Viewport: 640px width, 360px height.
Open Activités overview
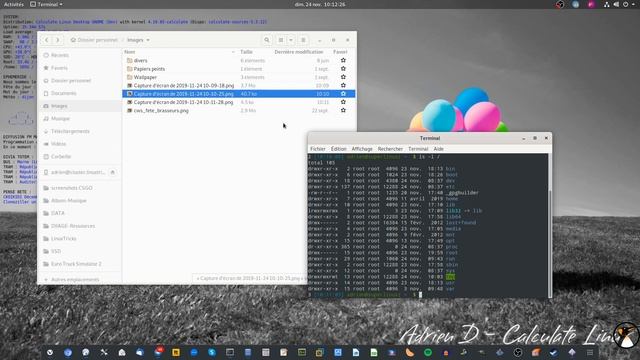(x=13, y=4)
